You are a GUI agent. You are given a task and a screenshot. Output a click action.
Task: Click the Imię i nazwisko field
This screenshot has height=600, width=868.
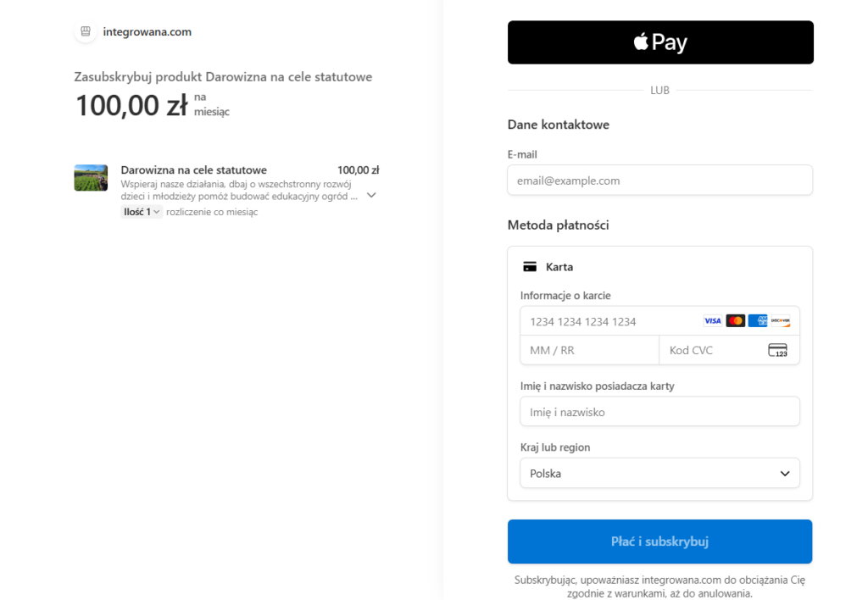click(x=659, y=412)
